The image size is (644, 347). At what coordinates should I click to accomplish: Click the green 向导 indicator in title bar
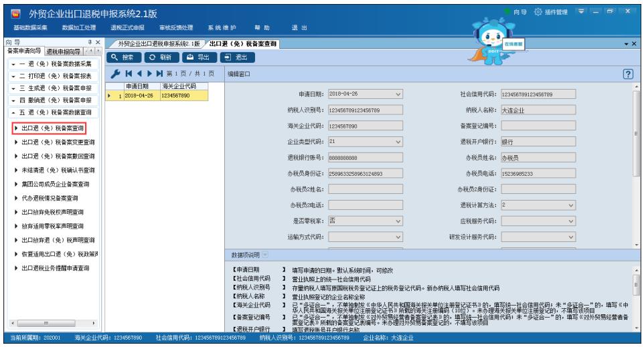tap(511, 11)
